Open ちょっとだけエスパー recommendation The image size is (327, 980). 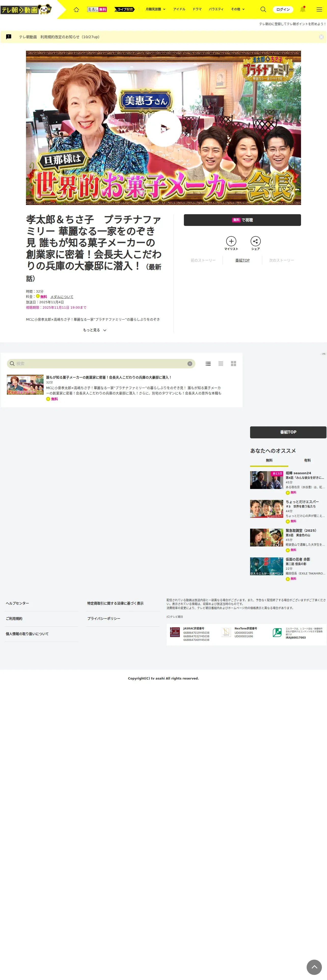[288, 511]
